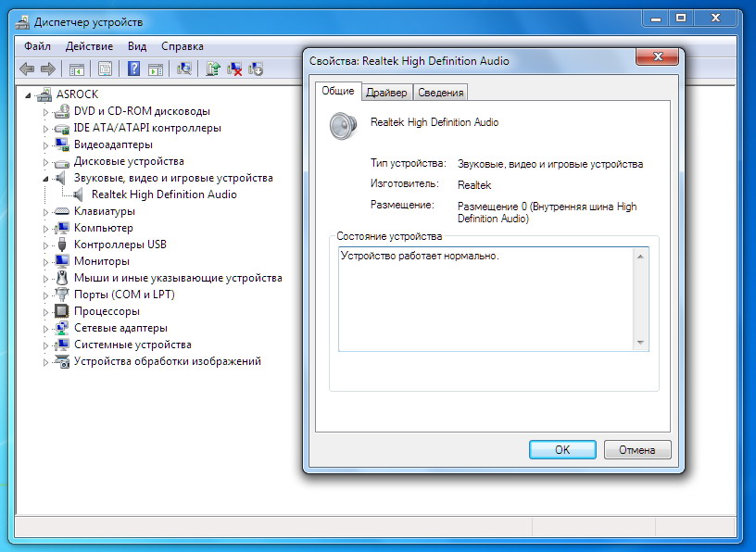Click the Диспетчер устройств title bar icon

pyautogui.click(x=21, y=22)
